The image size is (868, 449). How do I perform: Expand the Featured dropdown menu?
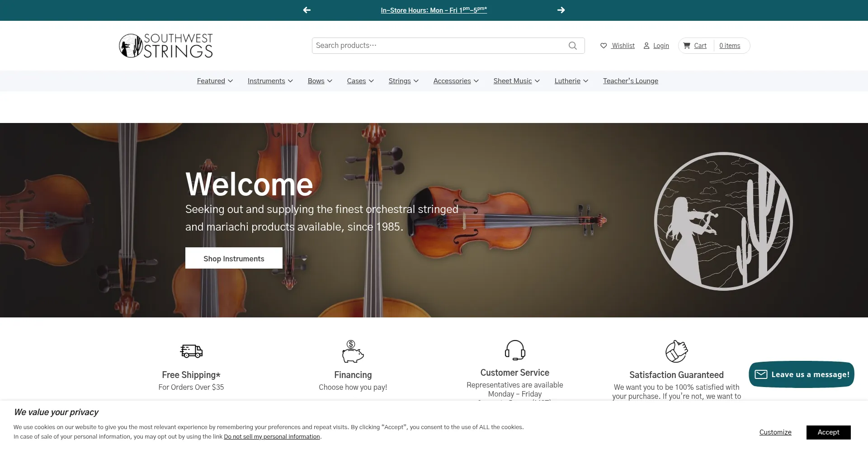pos(215,81)
